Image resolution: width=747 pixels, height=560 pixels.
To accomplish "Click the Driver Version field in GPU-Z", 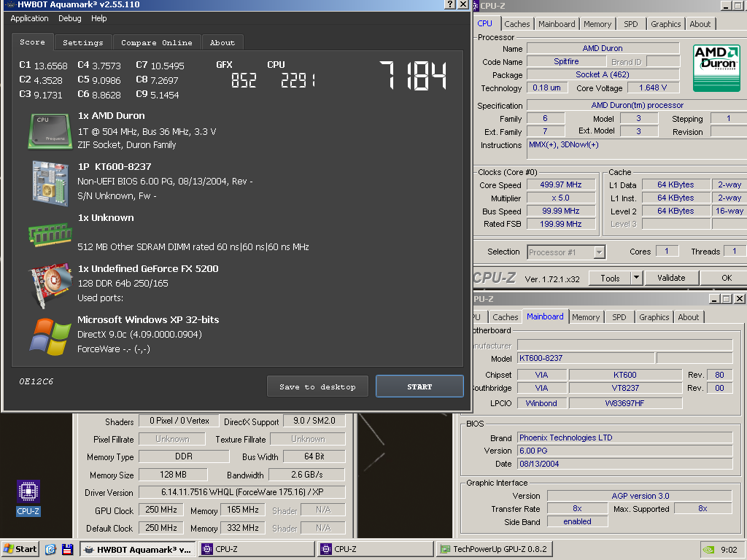I will click(242, 492).
